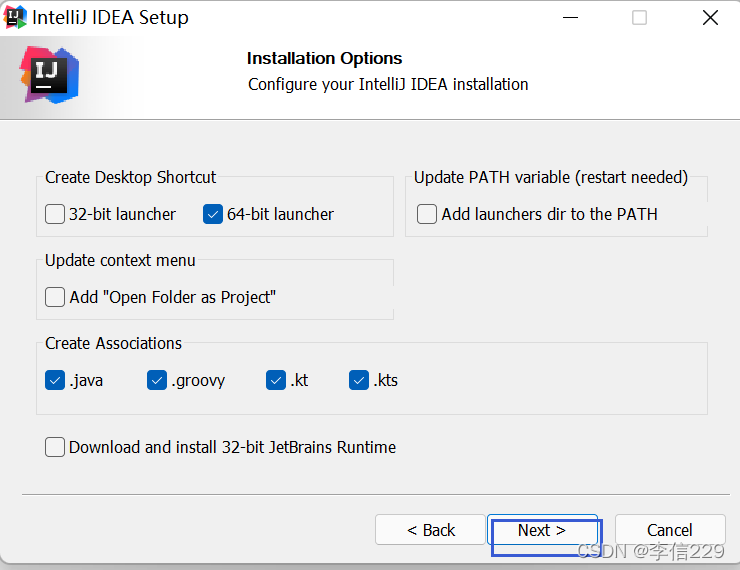The width and height of the screenshot is (740, 570).
Task: Click the Configure your IntelliJ IDEA installation text
Action: coord(388,84)
